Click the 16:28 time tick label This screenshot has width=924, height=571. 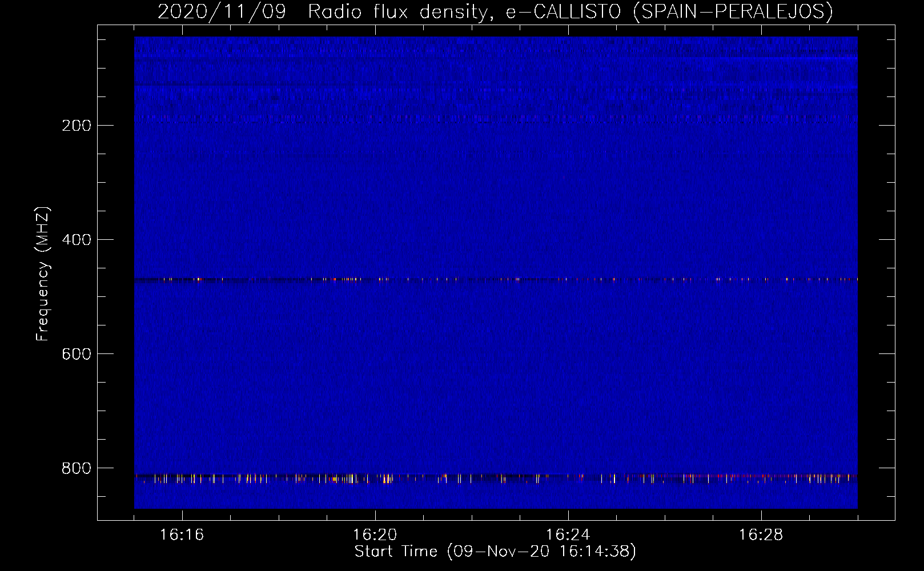(x=761, y=534)
